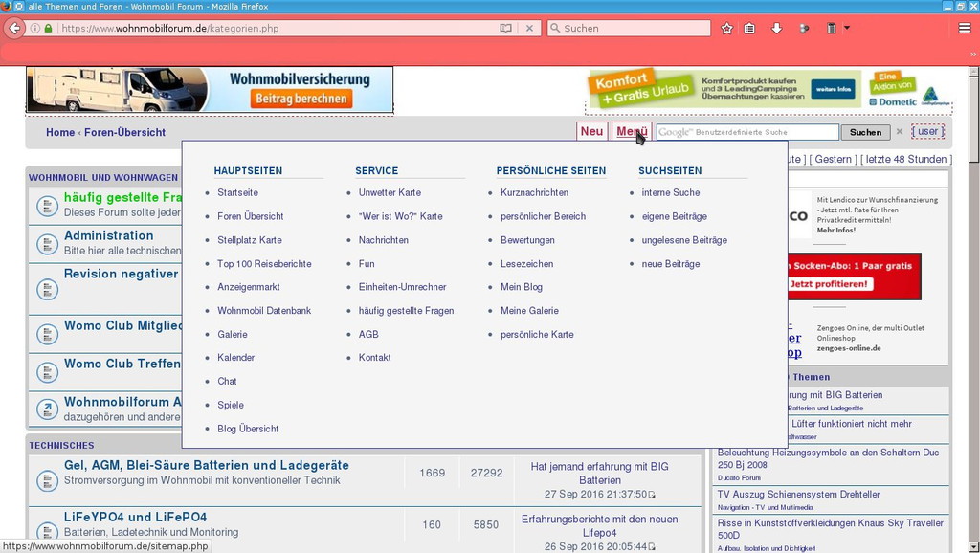Show Gestern posts filter
Image resolution: width=980 pixels, height=553 pixels.
coord(833,160)
